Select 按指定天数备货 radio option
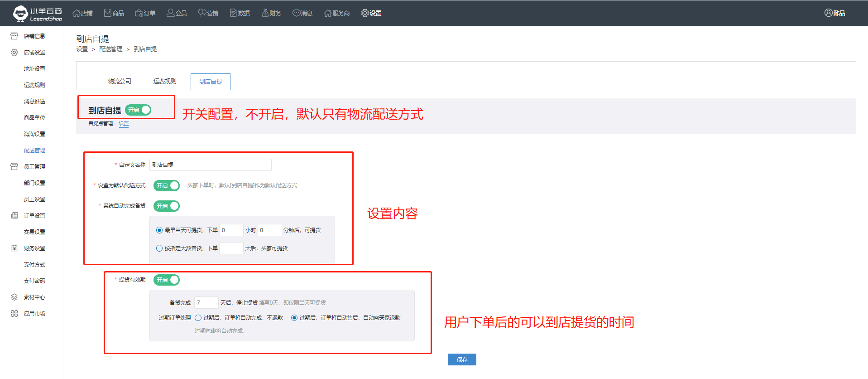The image size is (868, 379). pos(159,248)
